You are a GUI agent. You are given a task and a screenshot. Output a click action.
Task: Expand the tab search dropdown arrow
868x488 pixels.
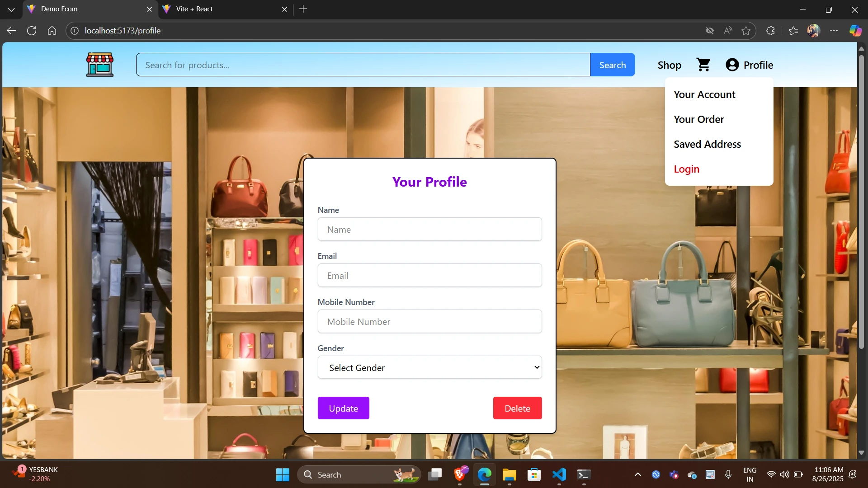coord(11,9)
